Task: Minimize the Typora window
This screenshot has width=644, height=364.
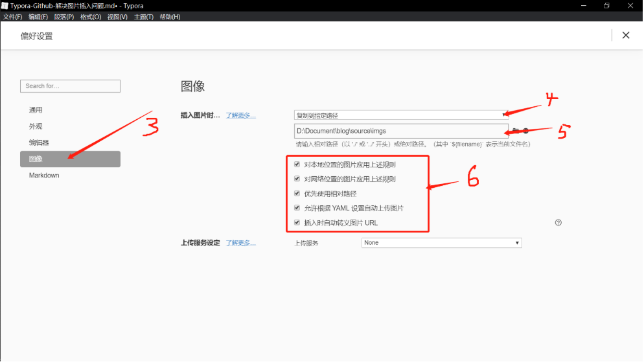Action: [x=584, y=6]
